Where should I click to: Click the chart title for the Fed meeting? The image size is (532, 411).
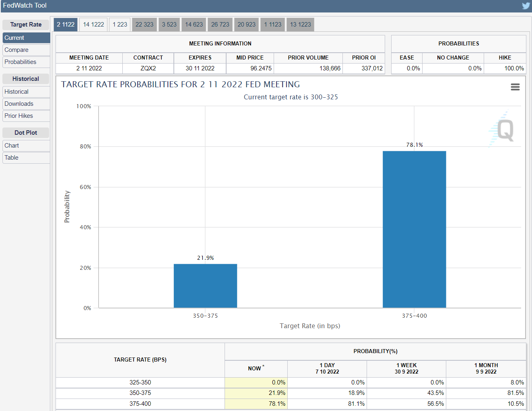180,84
